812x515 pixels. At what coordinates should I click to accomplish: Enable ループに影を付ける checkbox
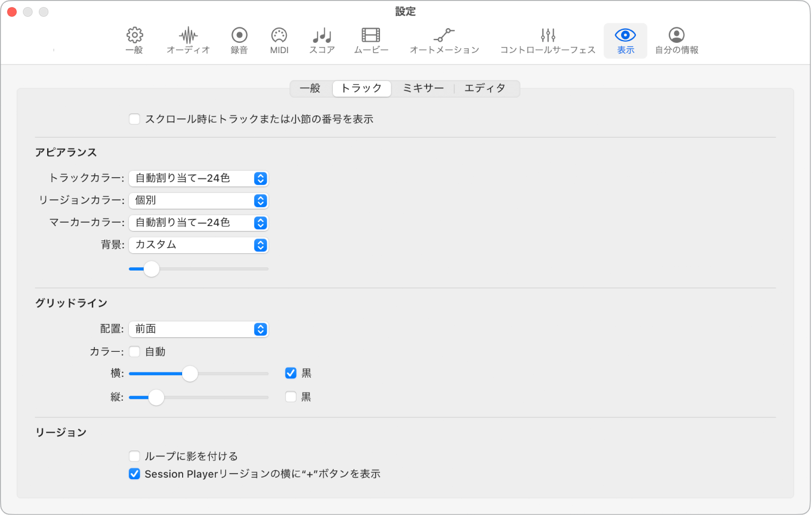134,456
